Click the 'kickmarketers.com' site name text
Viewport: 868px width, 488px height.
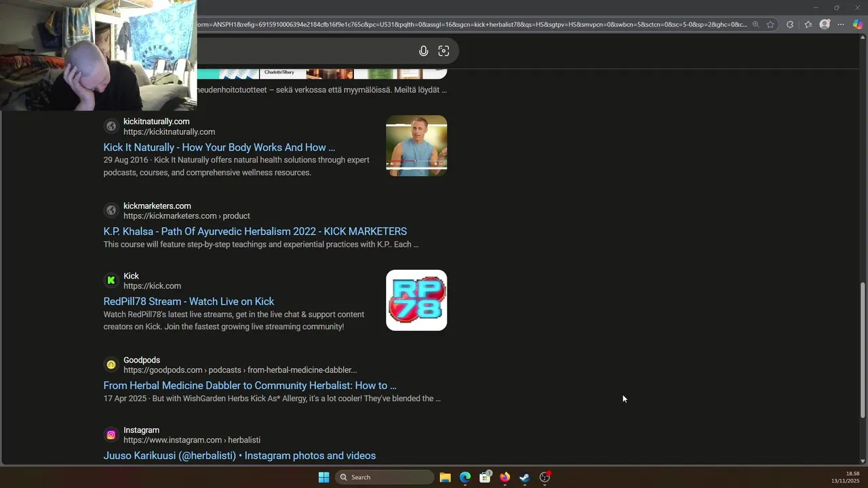(157, 206)
